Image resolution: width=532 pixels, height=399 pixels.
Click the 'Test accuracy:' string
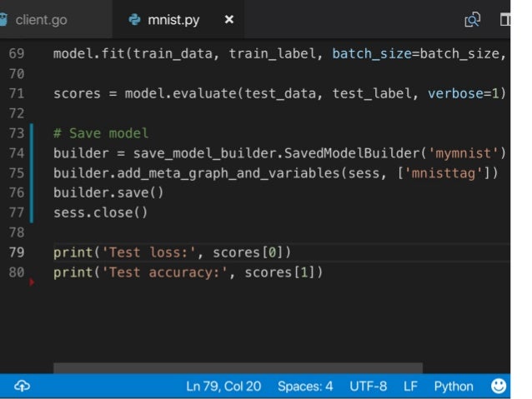(x=164, y=272)
